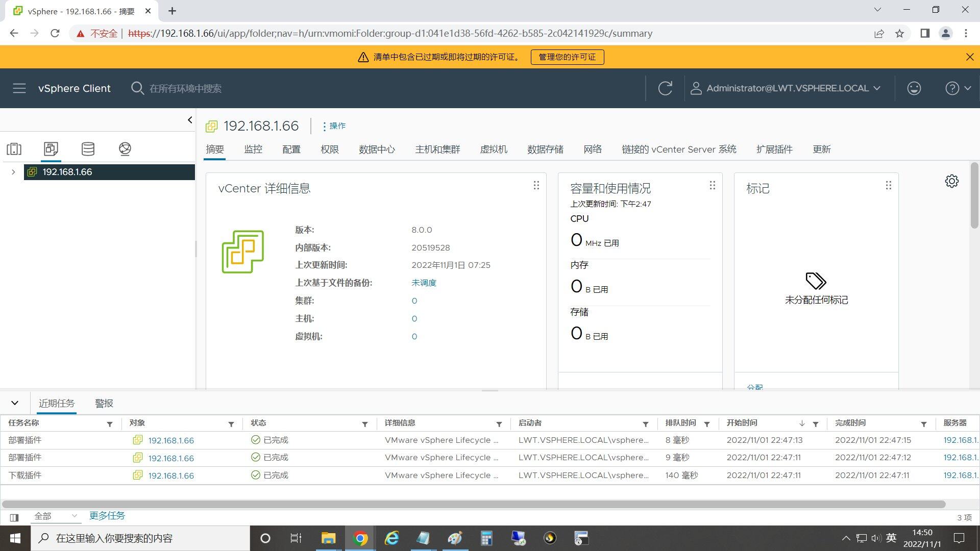Open the 配置 tab
The height and width of the screenshot is (551, 980).
tap(291, 149)
